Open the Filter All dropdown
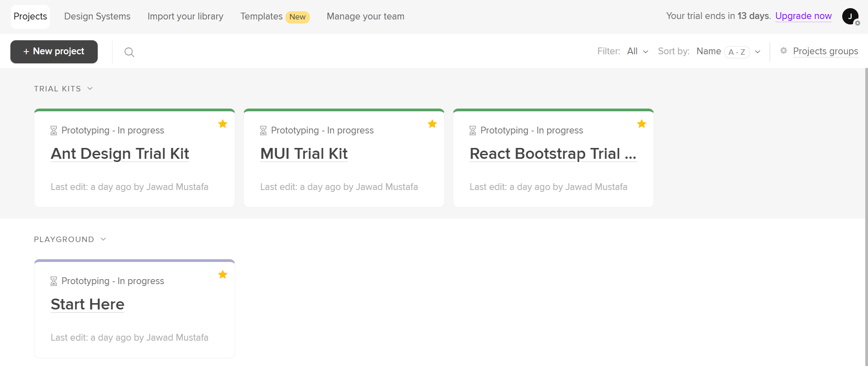Image resolution: width=868 pixels, height=366 pixels. 637,52
